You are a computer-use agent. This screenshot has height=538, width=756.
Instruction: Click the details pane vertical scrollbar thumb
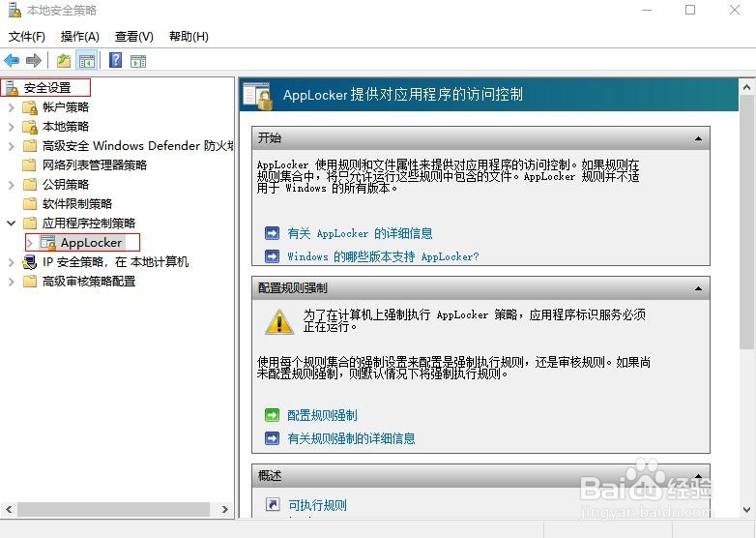(746, 223)
